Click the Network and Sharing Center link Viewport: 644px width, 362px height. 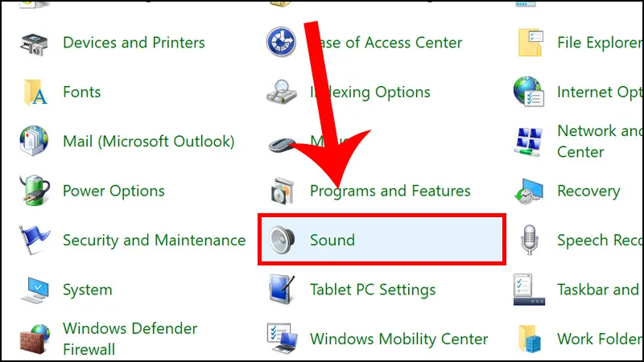(x=600, y=142)
